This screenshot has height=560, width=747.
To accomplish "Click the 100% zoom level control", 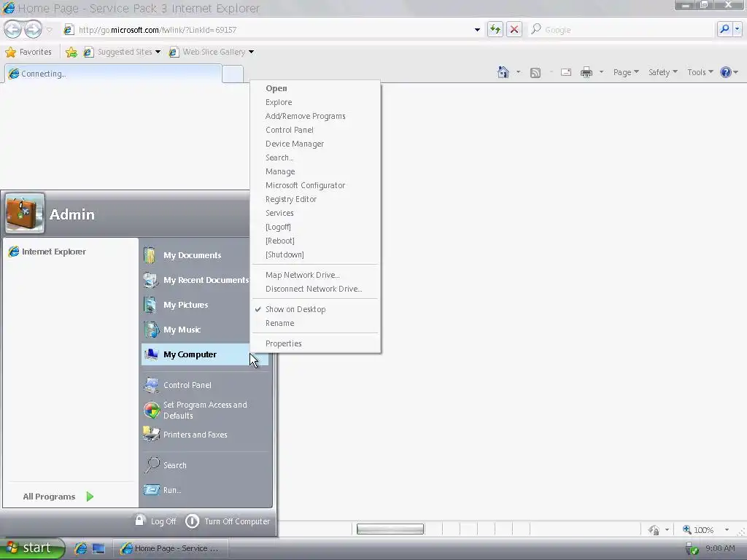I will coord(698,529).
